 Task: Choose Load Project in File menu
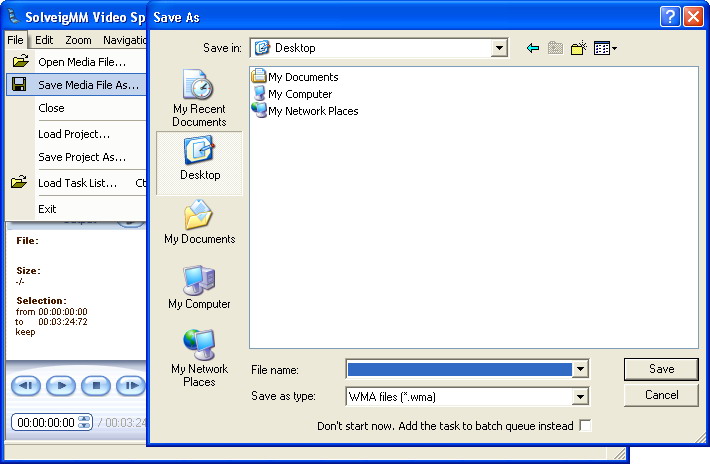point(76,134)
